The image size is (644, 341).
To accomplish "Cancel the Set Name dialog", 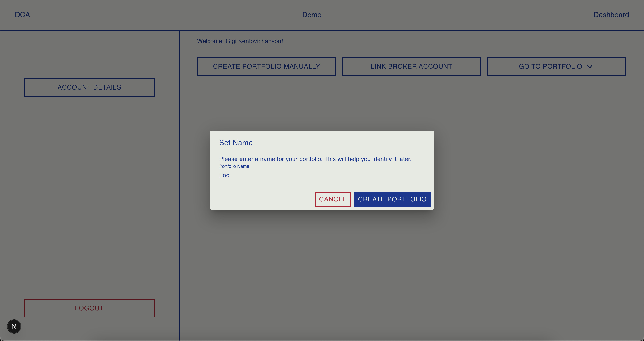I will [332, 199].
